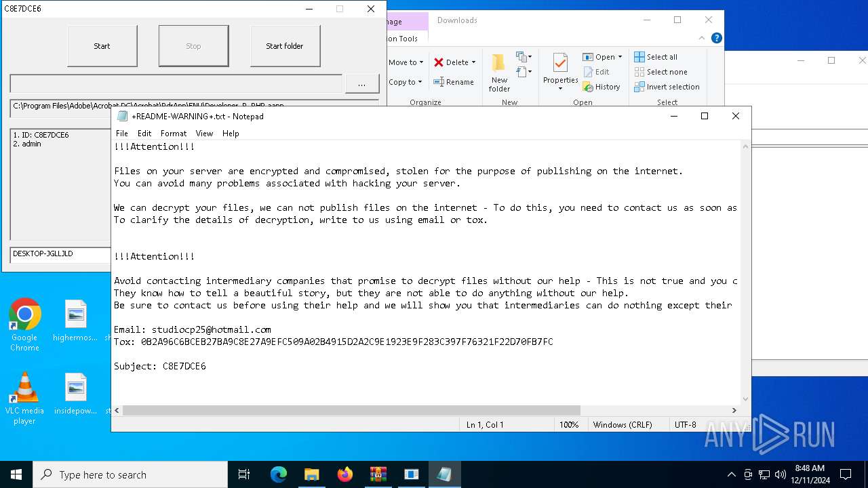Switch to C8E7DCE6 app taskbar icon
Screen dimensions: 868x488
[411, 474]
